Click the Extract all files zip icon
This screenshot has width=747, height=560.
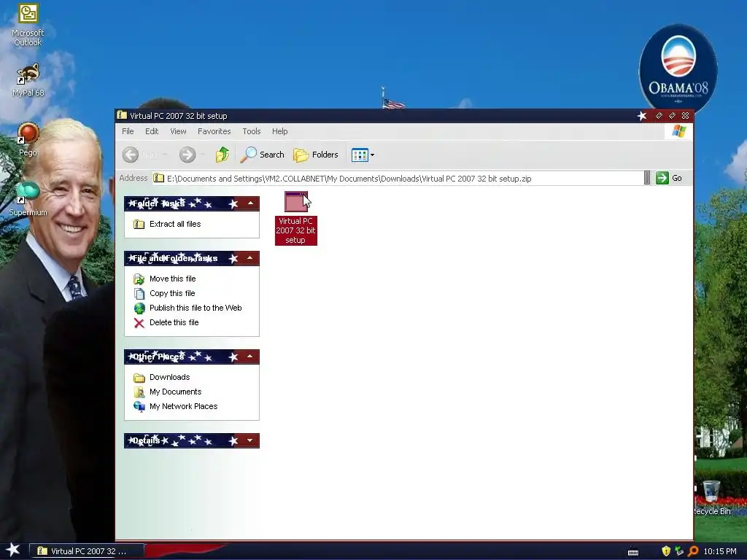click(x=139, y=225)
